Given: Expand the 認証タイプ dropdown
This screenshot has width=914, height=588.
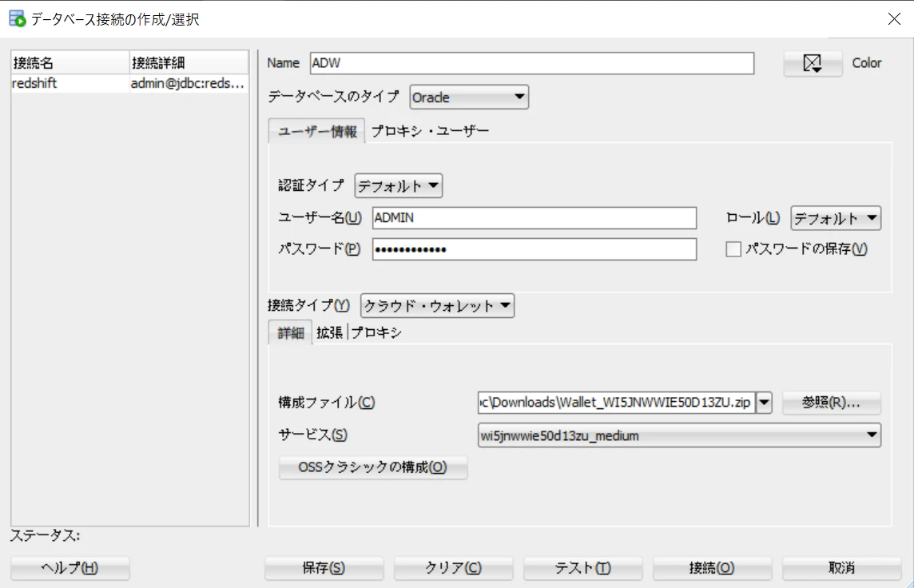Looking at the screenshot, I should (398, 186).
